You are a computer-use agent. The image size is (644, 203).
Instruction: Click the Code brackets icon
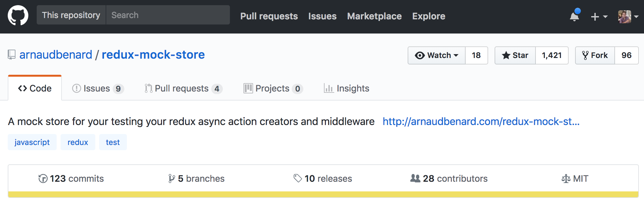coord(23,88)
